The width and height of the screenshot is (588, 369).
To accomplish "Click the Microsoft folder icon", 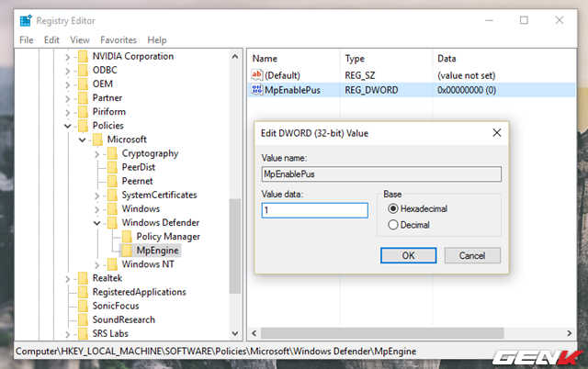I will point(97,140).
